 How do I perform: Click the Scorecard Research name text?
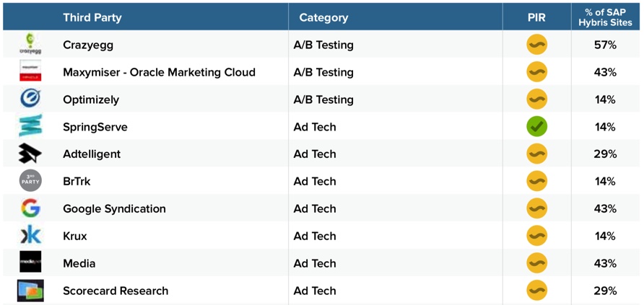(116, 291)
